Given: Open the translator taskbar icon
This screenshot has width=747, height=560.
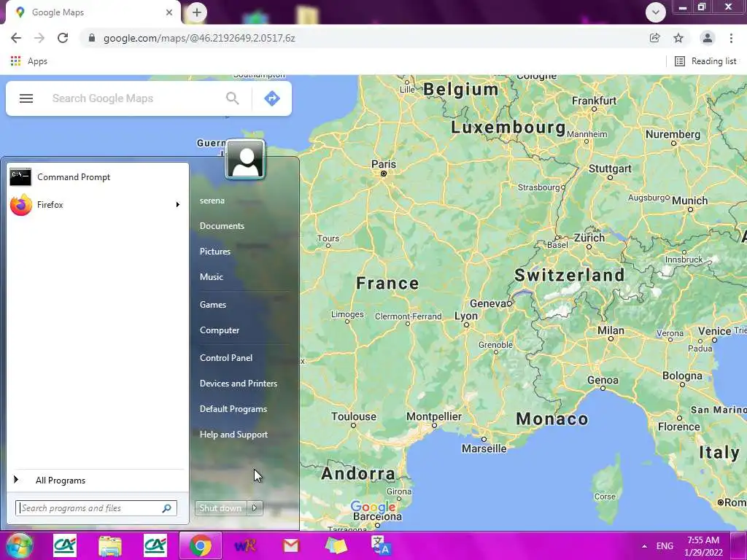Looking at the screenshot, I should [381, 545].
